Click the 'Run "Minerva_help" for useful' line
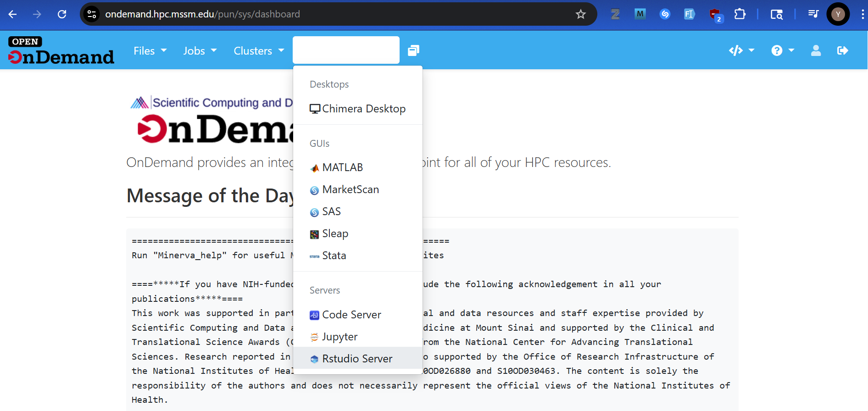 coord(212,255)
